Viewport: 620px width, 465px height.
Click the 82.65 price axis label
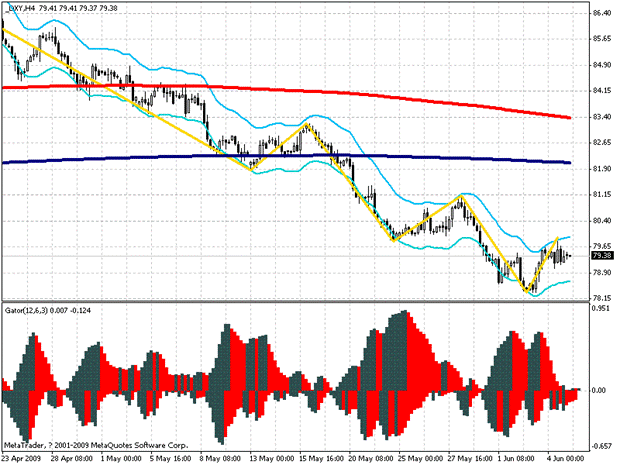pos(602,142)
